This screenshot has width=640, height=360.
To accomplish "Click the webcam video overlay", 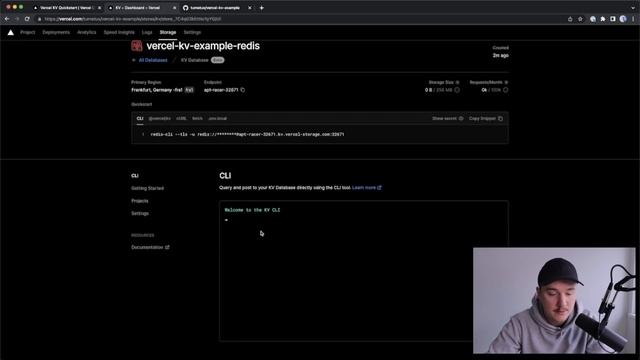I will (x=554, y=300).
